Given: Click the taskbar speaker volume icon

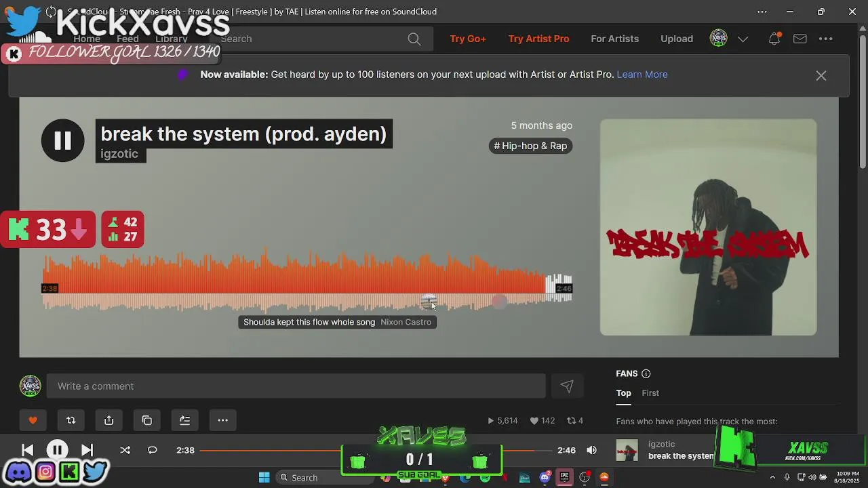Looking at the screenshot, I should [814, 478].
